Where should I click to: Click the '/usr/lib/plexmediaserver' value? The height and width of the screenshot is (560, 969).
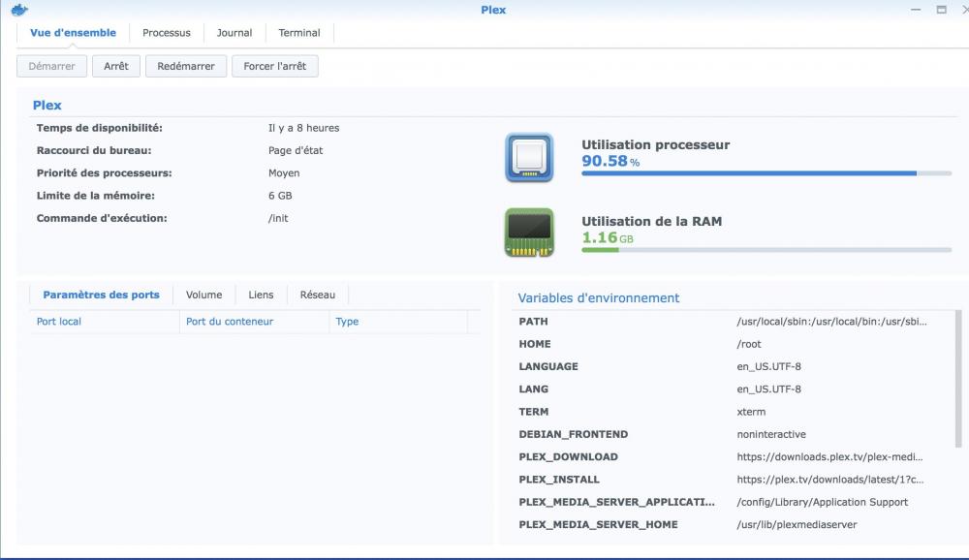click(797, 525)
